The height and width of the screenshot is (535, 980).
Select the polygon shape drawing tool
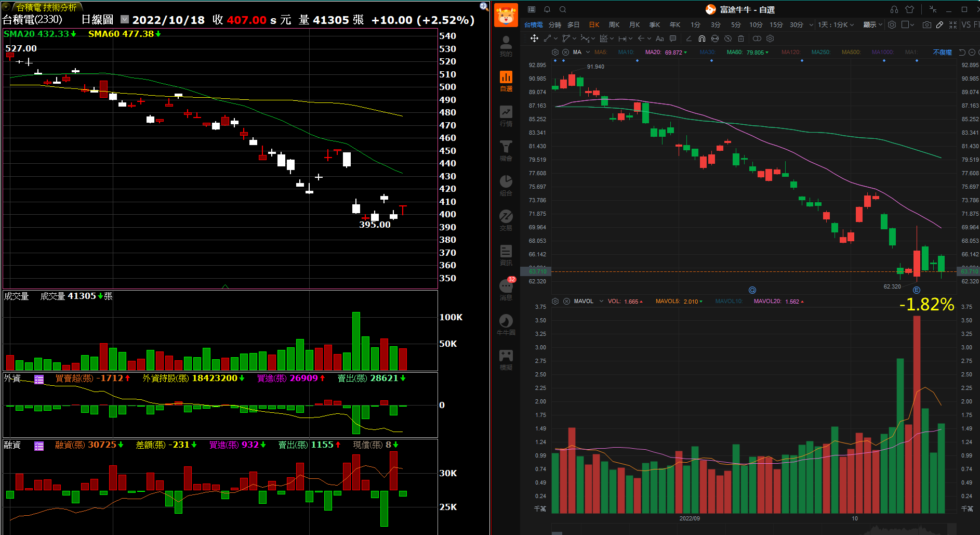566,38
